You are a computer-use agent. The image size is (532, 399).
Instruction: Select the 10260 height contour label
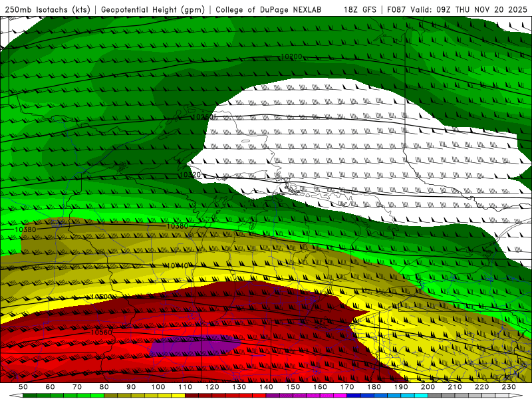(x=203, y=117)
